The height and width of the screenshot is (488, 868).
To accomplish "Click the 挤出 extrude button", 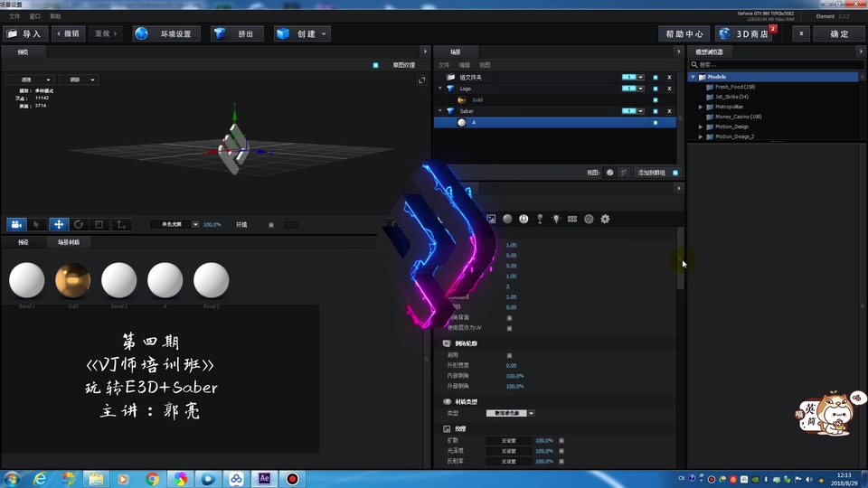I will pyautogui.click(x=236, y=33).
